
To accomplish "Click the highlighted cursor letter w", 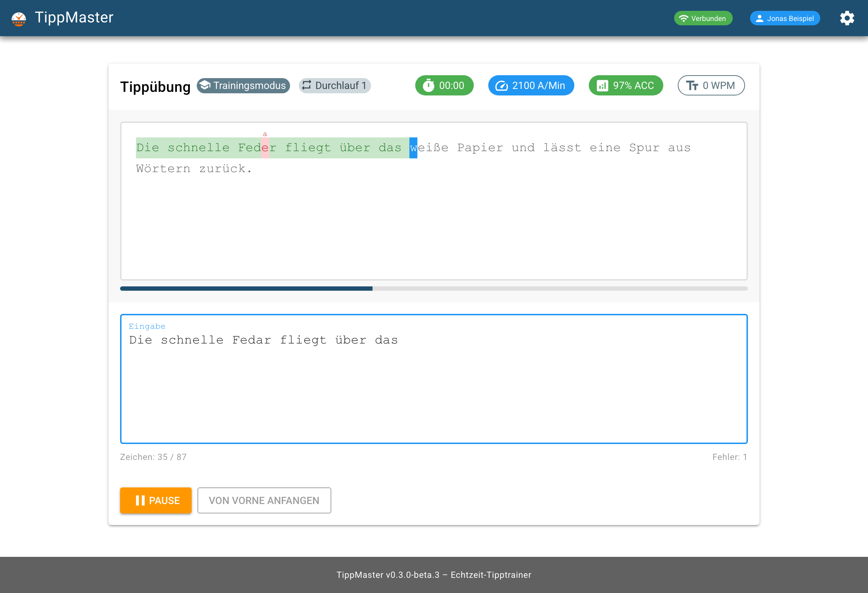I will 413,148.
